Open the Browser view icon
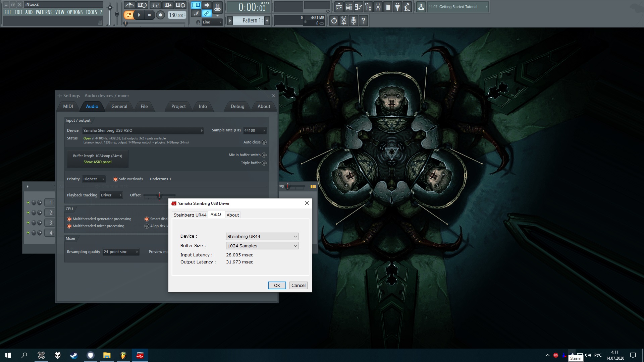644x362 pixels. click(368, 7)
